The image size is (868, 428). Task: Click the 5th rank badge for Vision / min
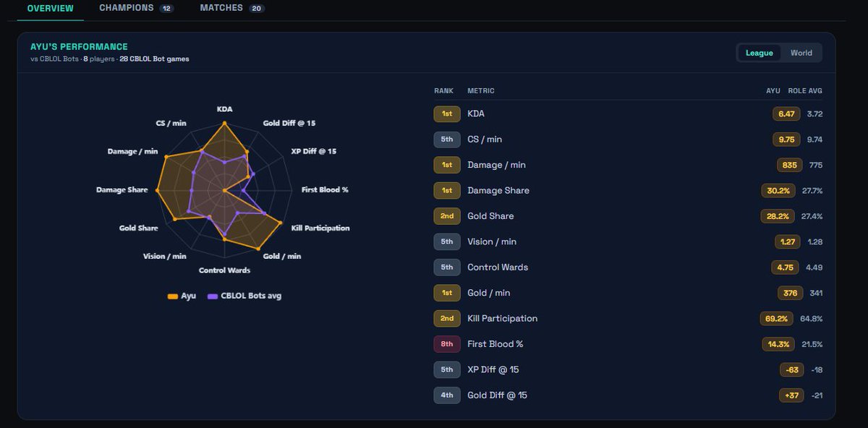coord(447,241)
